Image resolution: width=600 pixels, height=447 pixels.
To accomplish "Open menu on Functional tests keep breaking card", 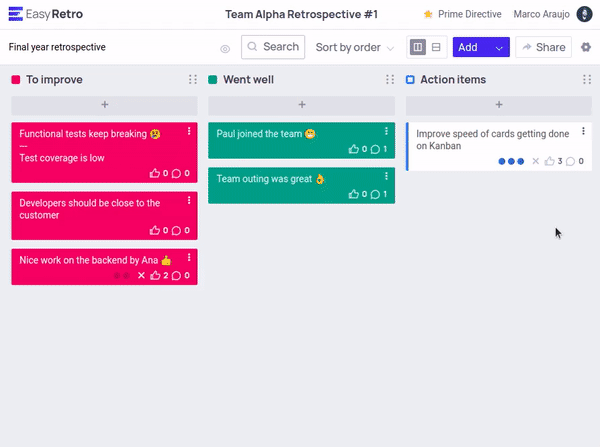I will tap(189, 131).
